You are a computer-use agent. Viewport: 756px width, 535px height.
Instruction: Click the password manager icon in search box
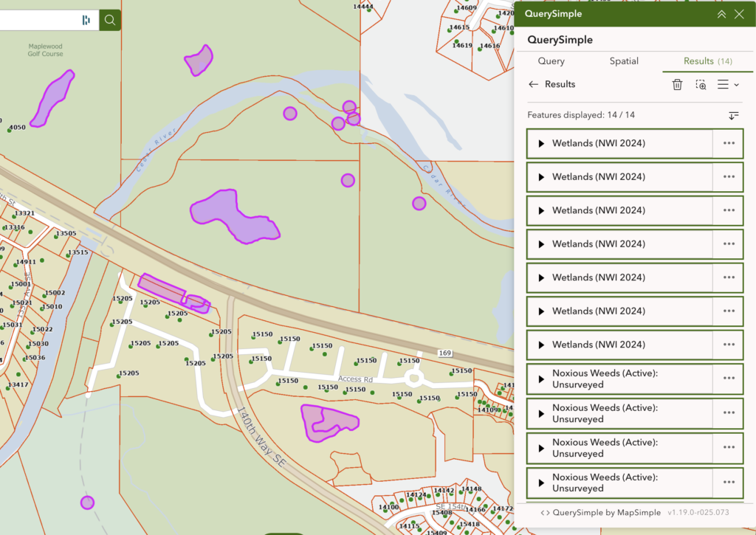click(x=86, y=20)
